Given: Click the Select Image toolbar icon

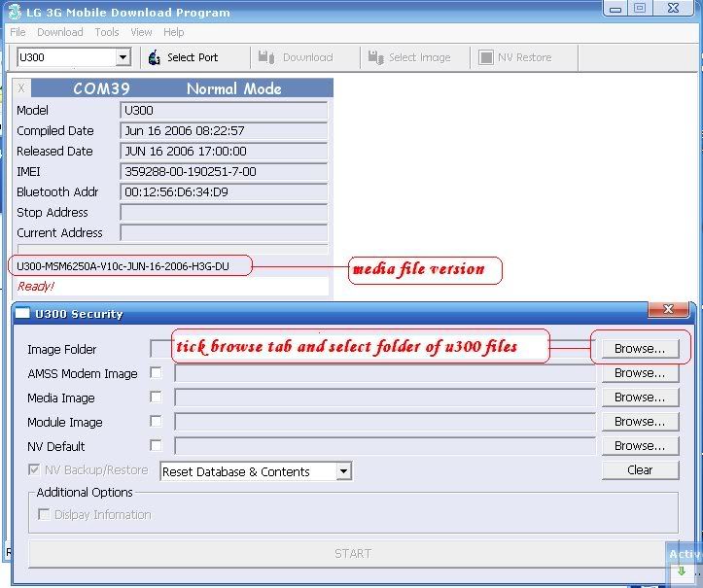Looking at the screenshot, I should coord(375,57).
